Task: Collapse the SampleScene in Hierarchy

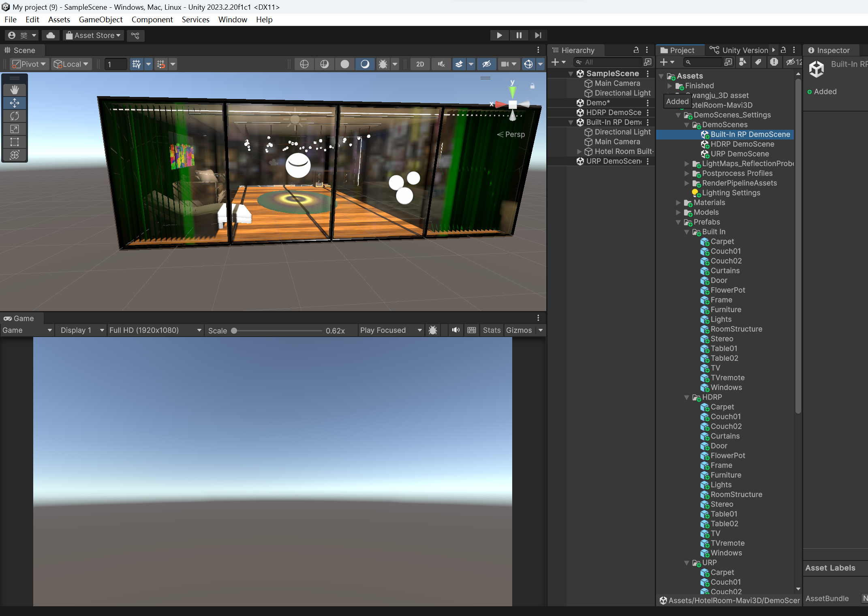Action: [571, 74]
